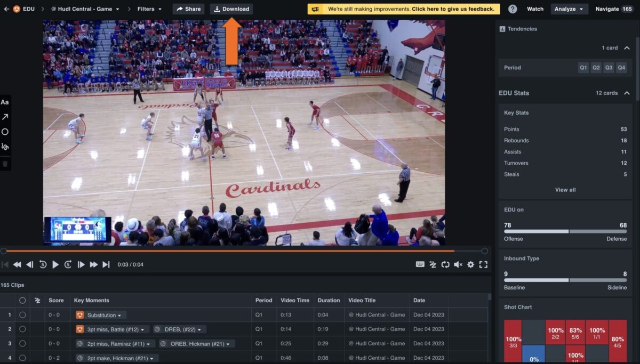Screen dimensions: 640x364
Task: Open Navigate 165 panel
Action: click(x=614, y=9)
